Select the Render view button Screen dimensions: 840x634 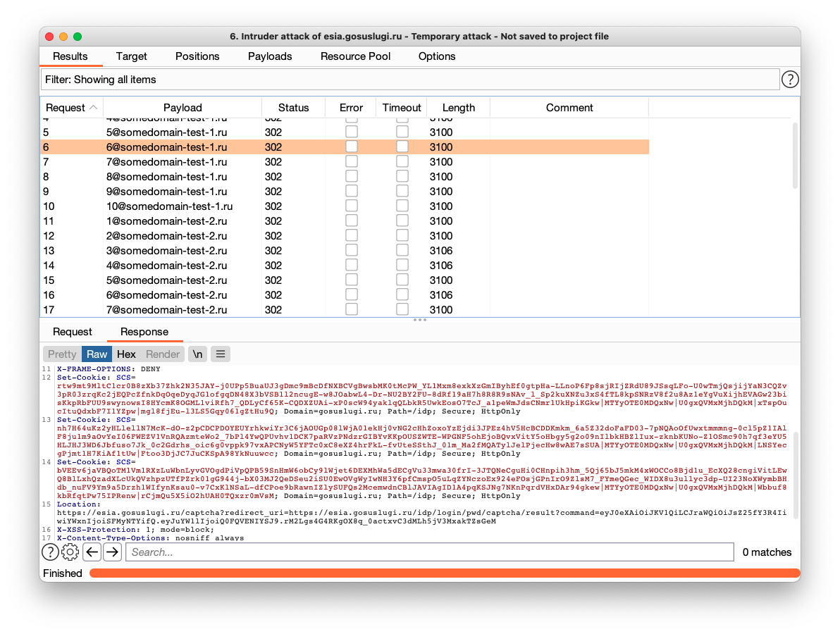tap(163, 354)
